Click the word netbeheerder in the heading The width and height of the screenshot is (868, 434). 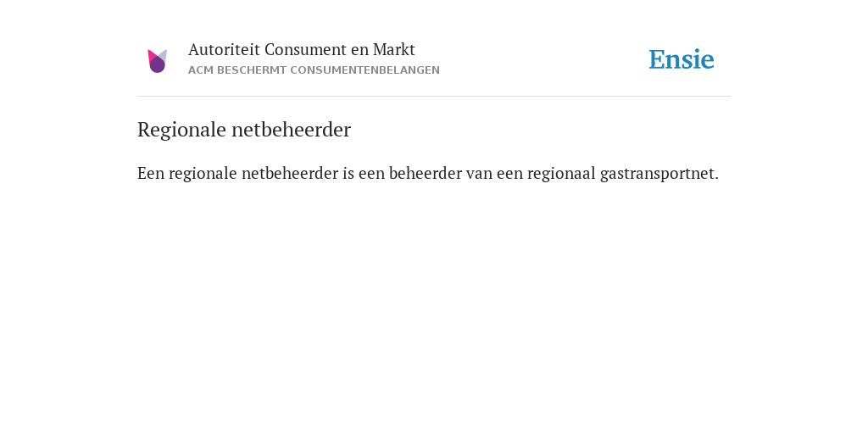tap(292, 130)
